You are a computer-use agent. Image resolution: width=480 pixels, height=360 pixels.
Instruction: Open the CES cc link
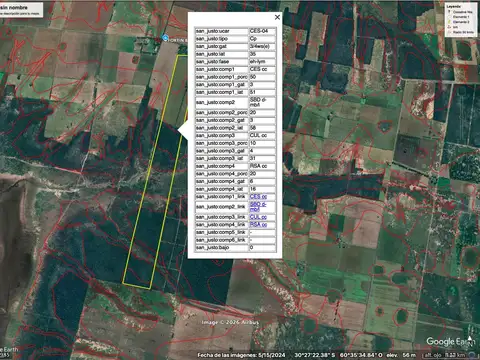coord(258,197)
